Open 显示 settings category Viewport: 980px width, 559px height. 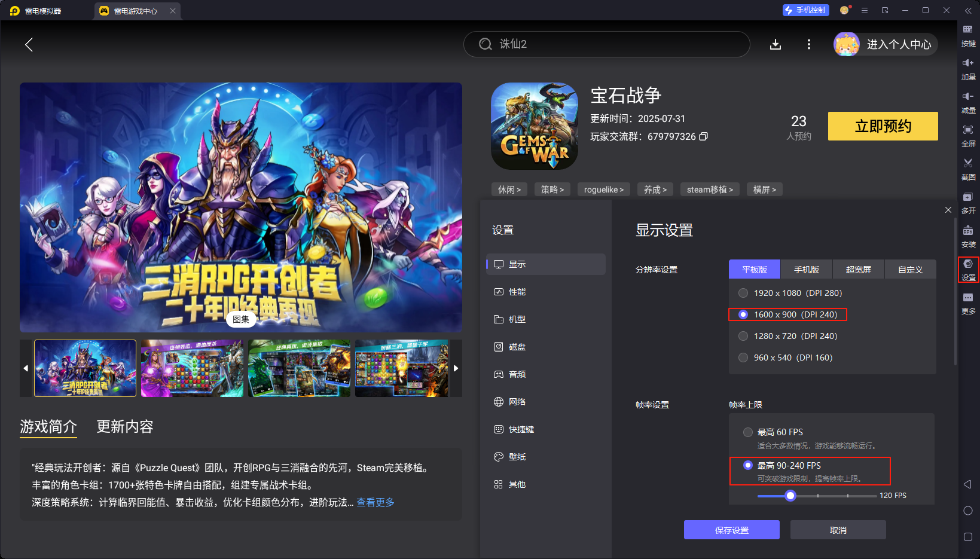[x=546, y=264]
